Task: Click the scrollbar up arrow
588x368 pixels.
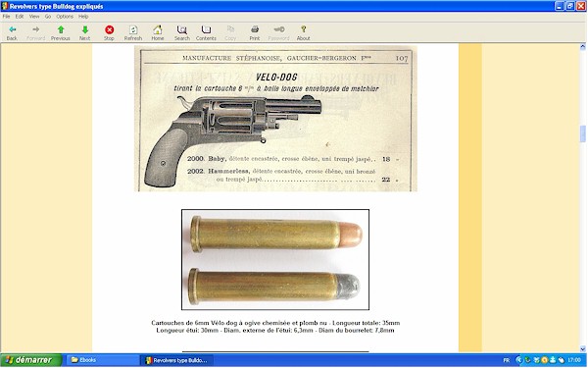Action: (x=583, y=47)
